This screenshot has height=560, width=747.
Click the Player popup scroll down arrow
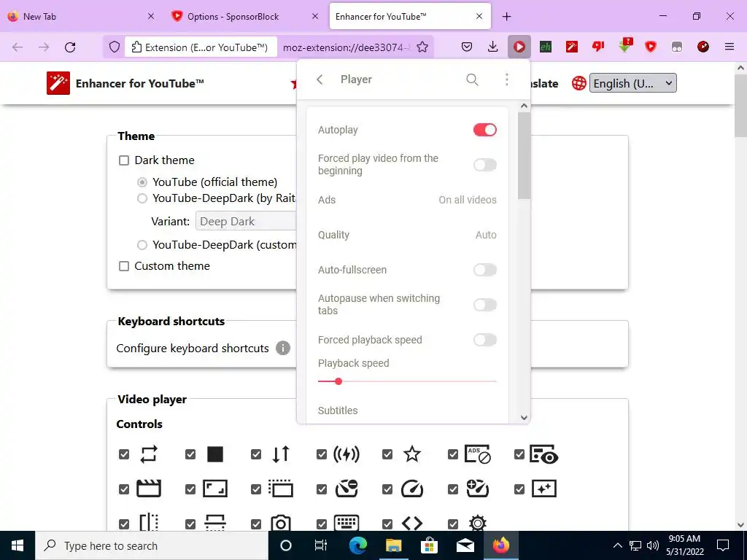pos(524,418)
